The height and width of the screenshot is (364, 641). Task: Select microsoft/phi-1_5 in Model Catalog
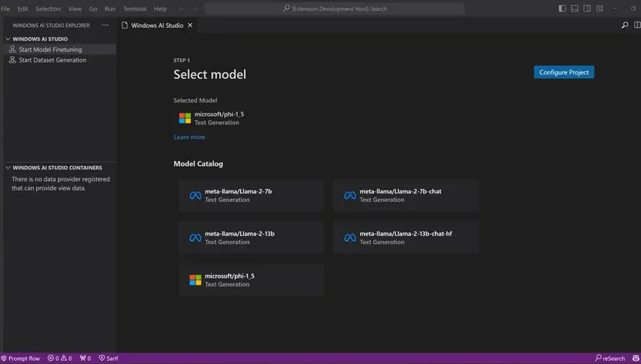pos(251,280)
